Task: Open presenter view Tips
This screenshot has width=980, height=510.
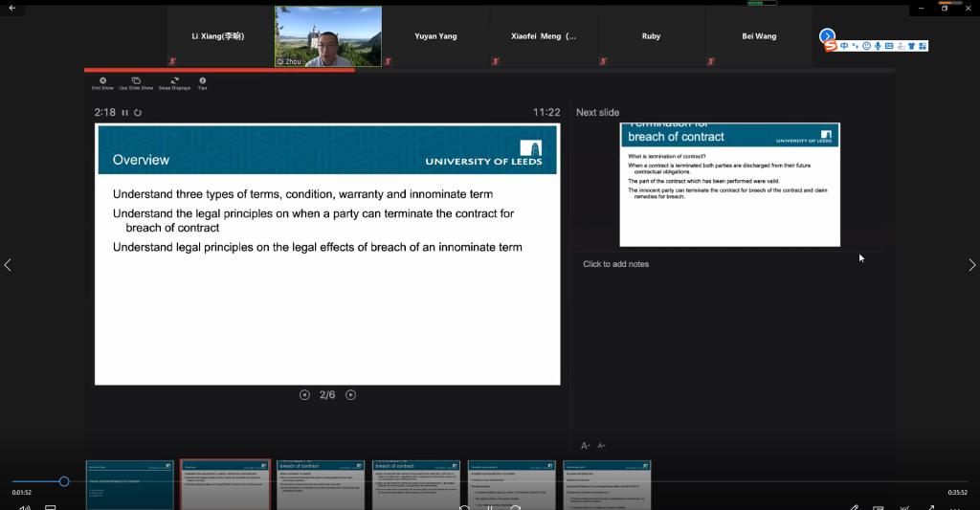Action: point(202,82)
